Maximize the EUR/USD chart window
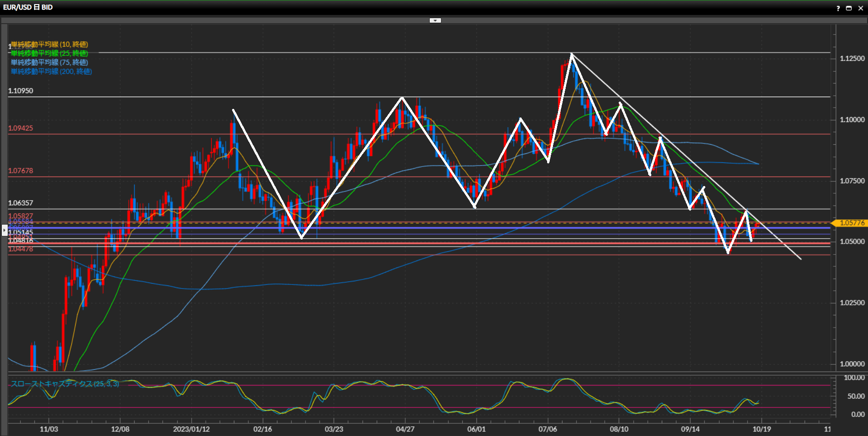868x436 pixels. click(849, 8)
